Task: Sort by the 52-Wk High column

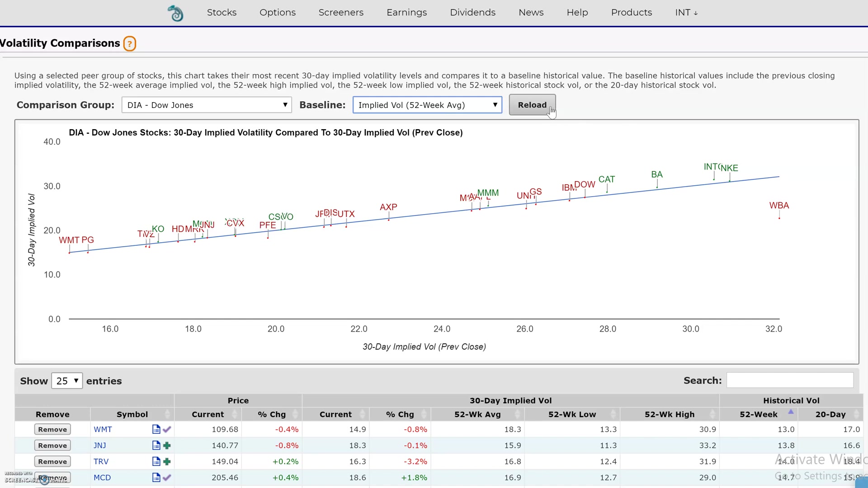Action: click(669, 414)
